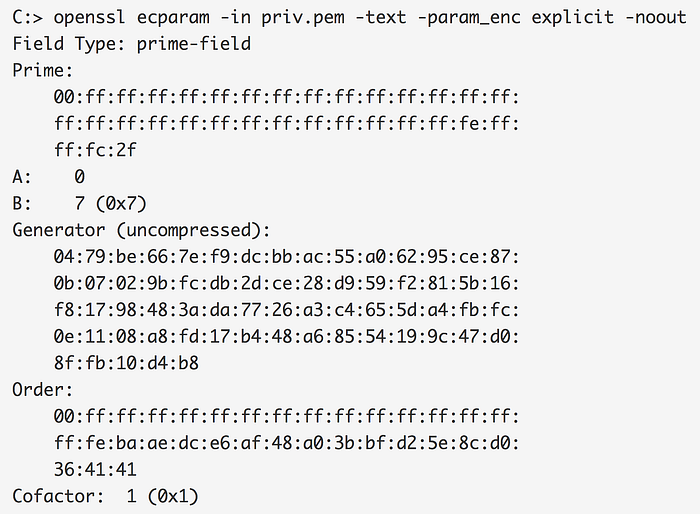Click the '8f:fb:10:d4:b8' Generator ending line
The width and height of the screenshot is (700, 514).
[126, 363]
